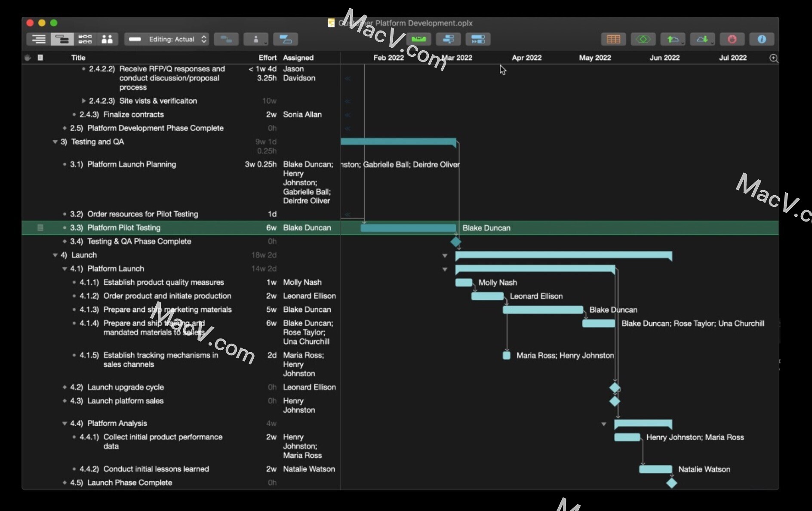Click the zoom magnifier above the timeline

(x=773, y=58)
